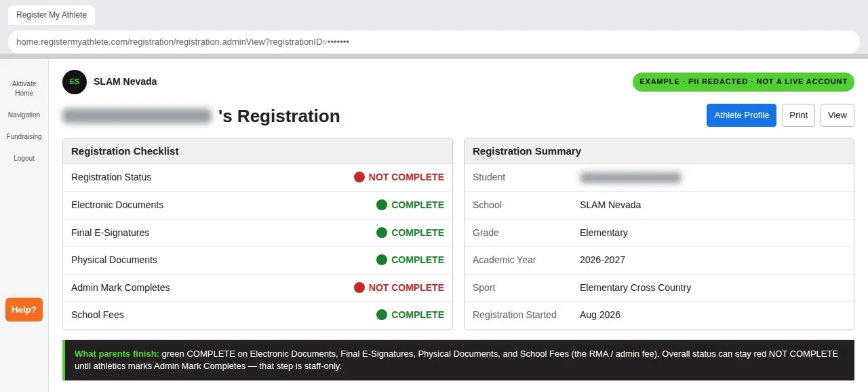Click the Grade label in summary
Screen dimensions: 868x392
point(486,233)
